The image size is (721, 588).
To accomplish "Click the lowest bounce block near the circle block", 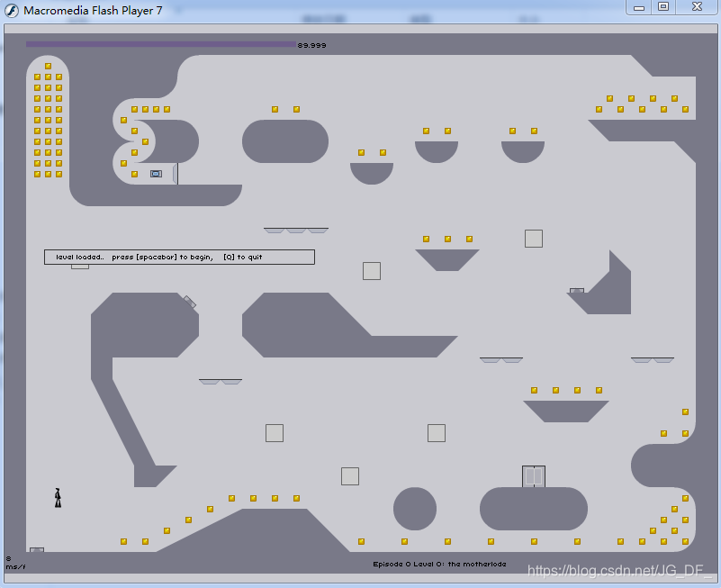I will (350, 476).
